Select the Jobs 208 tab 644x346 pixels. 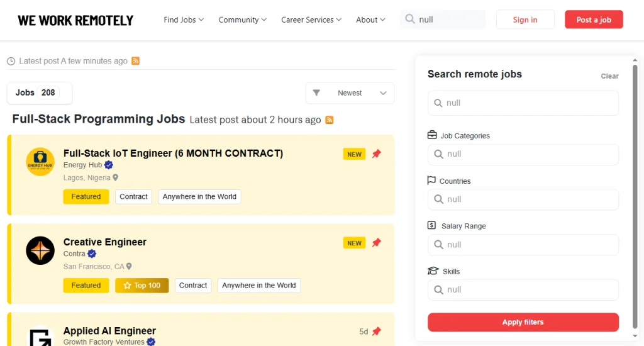[x=40, y=93]
